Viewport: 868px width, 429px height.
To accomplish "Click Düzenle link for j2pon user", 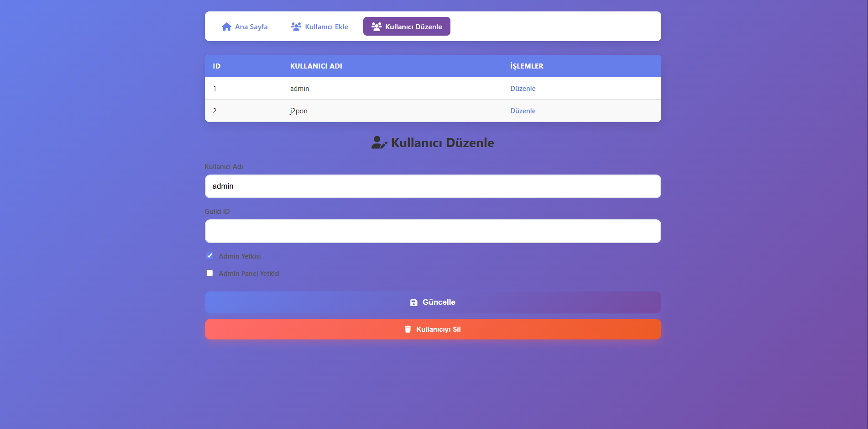I will click(x=523, y=111).
